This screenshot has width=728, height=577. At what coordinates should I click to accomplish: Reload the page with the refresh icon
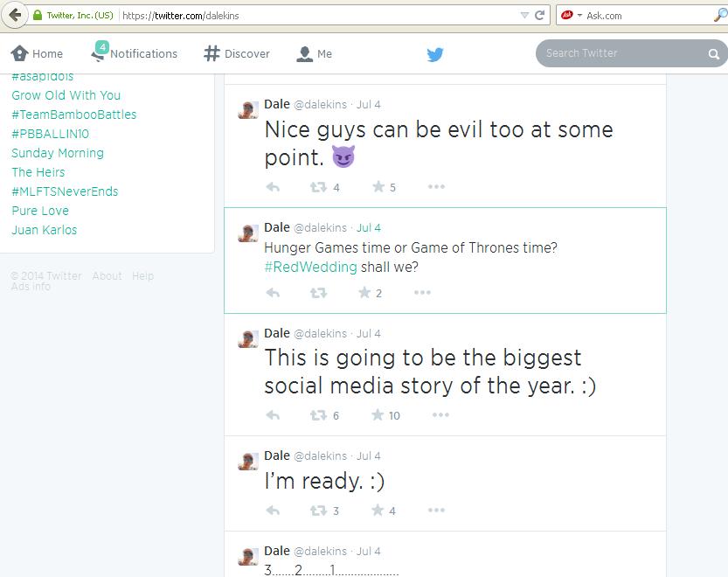(x=539, y=16)
